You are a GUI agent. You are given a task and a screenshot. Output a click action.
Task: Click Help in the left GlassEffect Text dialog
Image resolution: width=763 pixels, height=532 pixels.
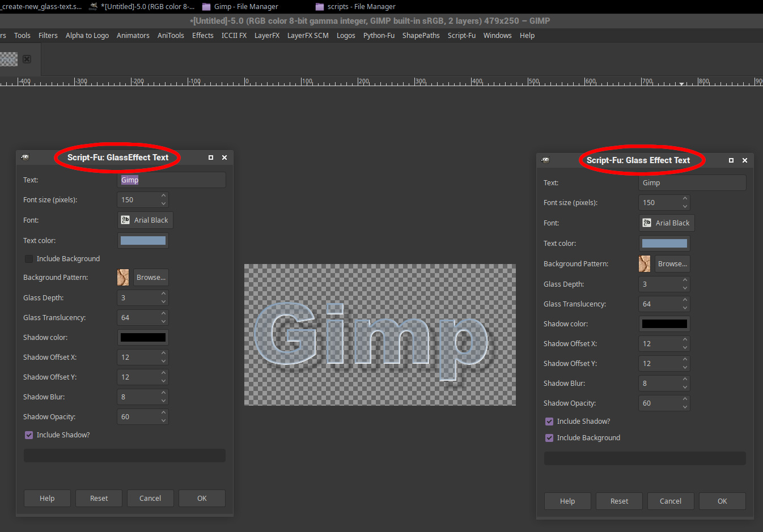(x=47, y=499)
